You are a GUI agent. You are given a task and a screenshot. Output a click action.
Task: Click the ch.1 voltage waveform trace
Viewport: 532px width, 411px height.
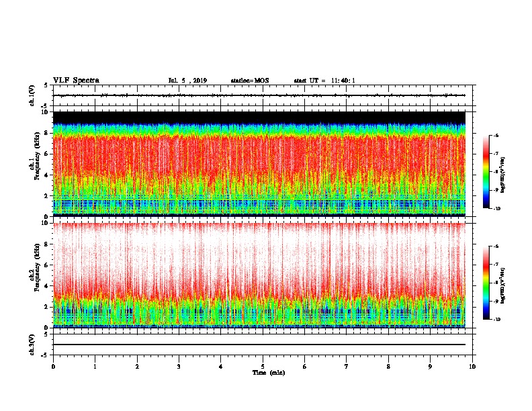click(x=259, y=95)
